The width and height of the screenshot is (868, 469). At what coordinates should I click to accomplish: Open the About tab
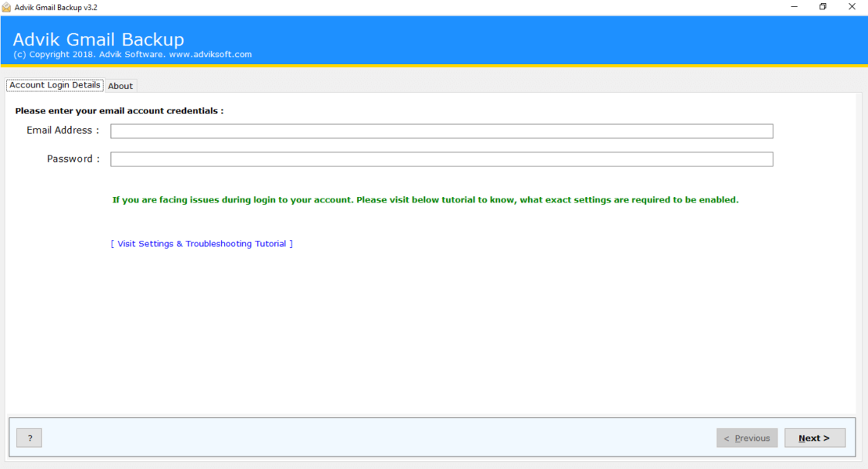pyautogui.click(x=120, y=86)
